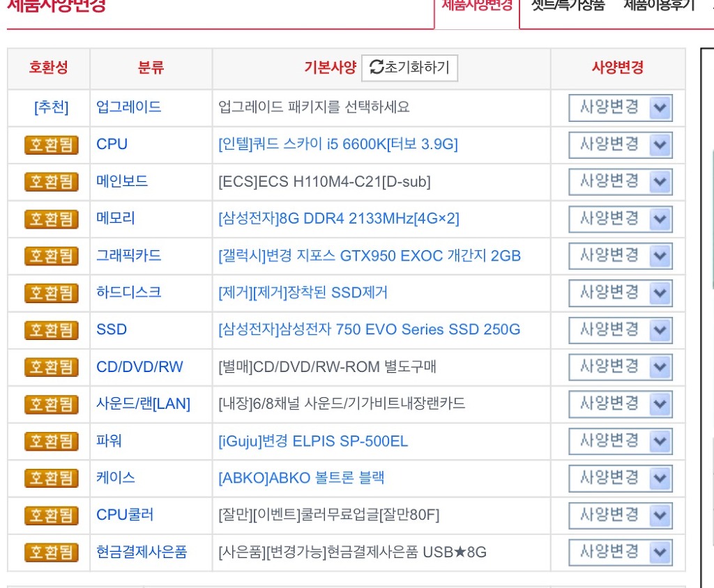Open 사양변경 dropdown for SSD row
Screen dimensions: 714x588
click(x=620, y=330)
